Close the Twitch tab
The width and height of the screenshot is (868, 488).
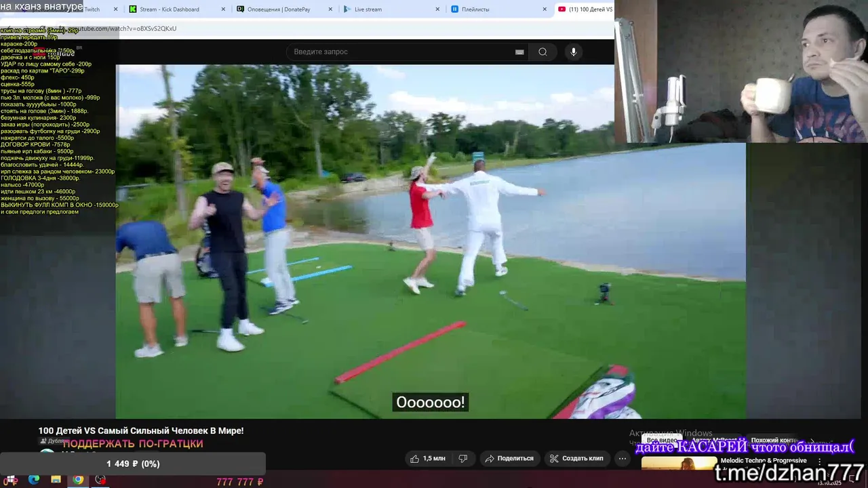coord(115,9)
